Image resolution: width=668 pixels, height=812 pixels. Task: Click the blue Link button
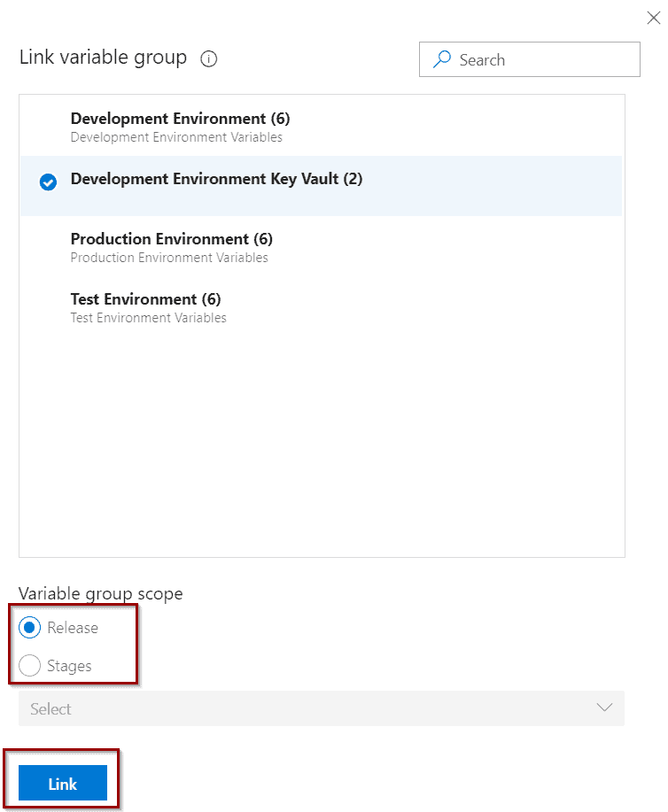[x=63, y=783]
